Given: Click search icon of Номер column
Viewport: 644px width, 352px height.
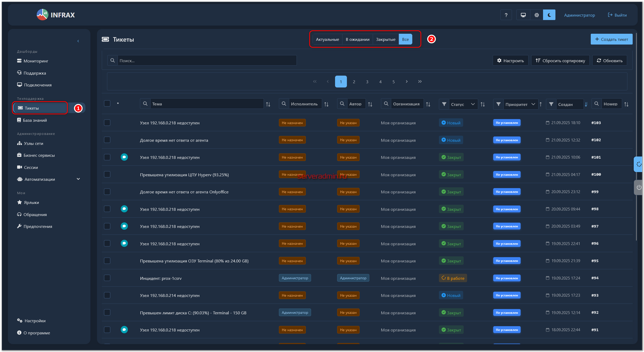Looking at the screenshot, I should click(x=597, y=104).
